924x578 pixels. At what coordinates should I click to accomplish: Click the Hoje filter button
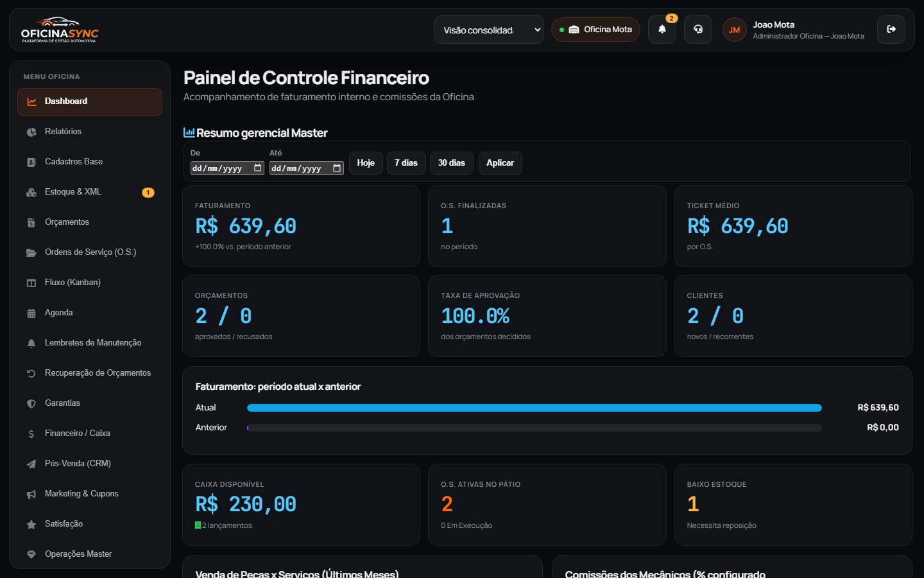[366, 163]
